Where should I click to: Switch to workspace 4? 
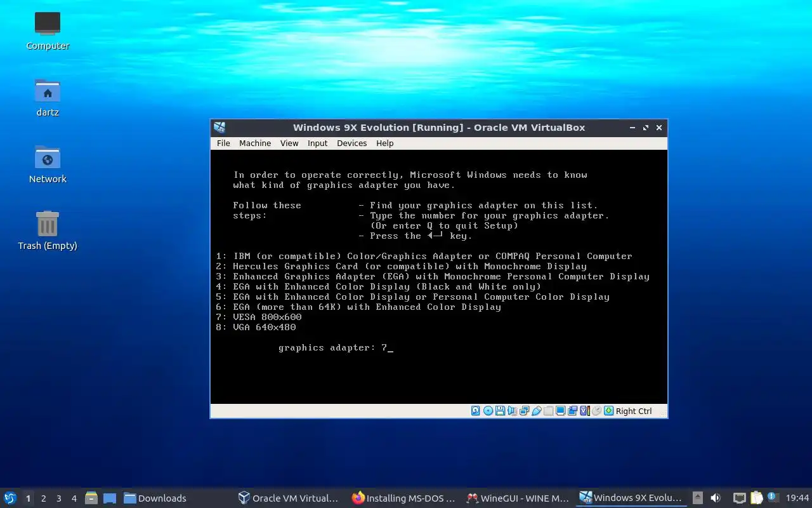click(74, 498)
